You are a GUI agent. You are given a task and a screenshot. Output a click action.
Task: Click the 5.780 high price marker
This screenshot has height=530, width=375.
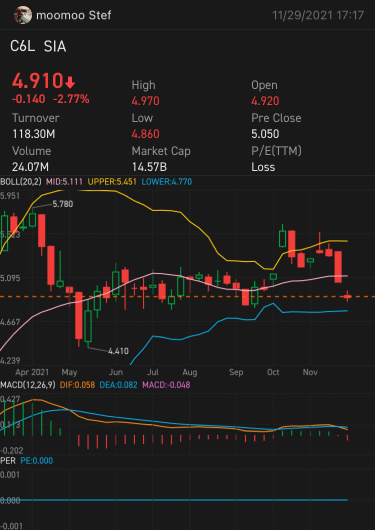[x=63, y=204]
